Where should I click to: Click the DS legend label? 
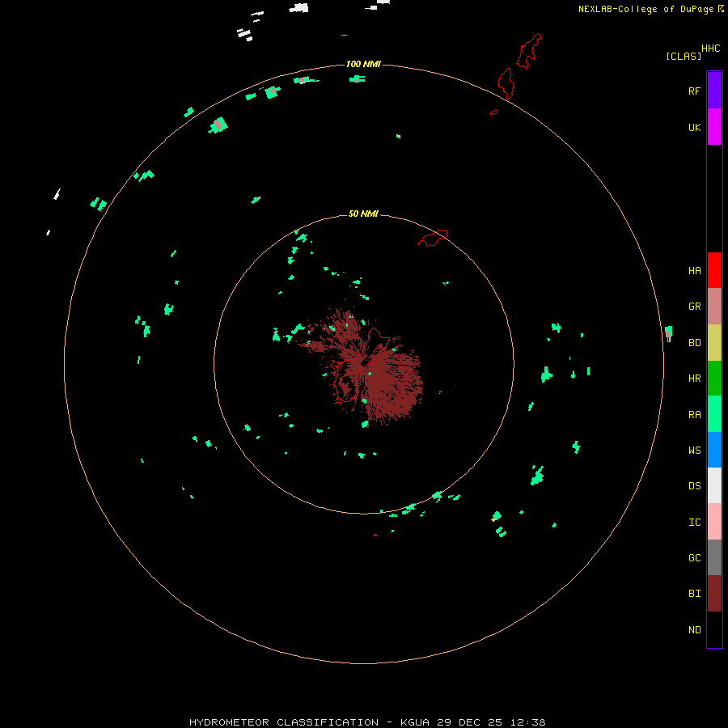click(694, 485)
